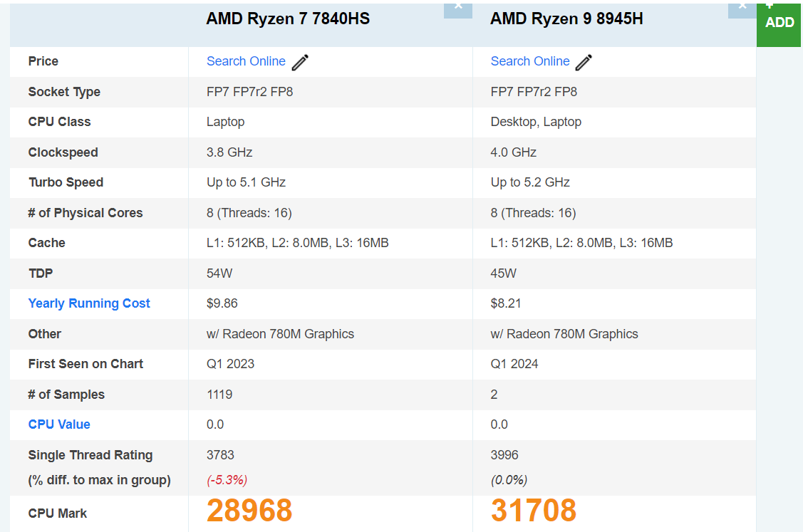Click the Desktop, Laptop CPU class value
Image resolution: width=803 pixels, height=532 pixels.
536,122
